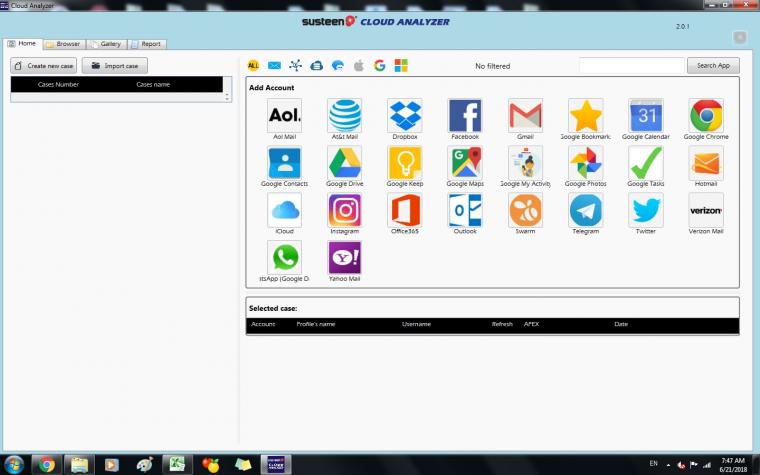Filter apps by cloud storage icon
The height and width of the screenshot is (475, 760).
click(317, 65)
